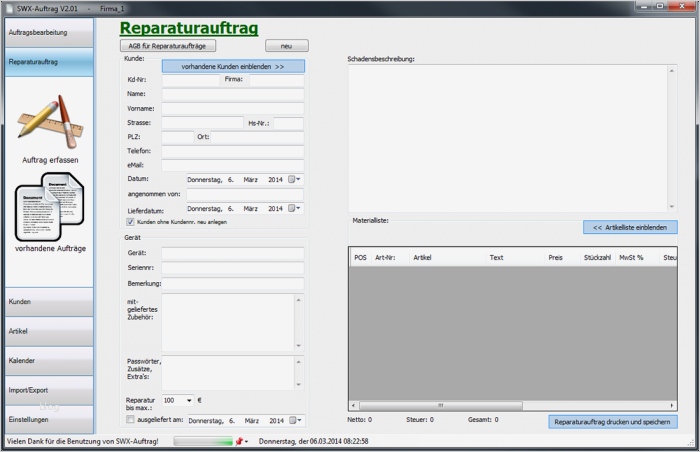Open the calendar icon of the Lieferdatum field

coord(292,208)
